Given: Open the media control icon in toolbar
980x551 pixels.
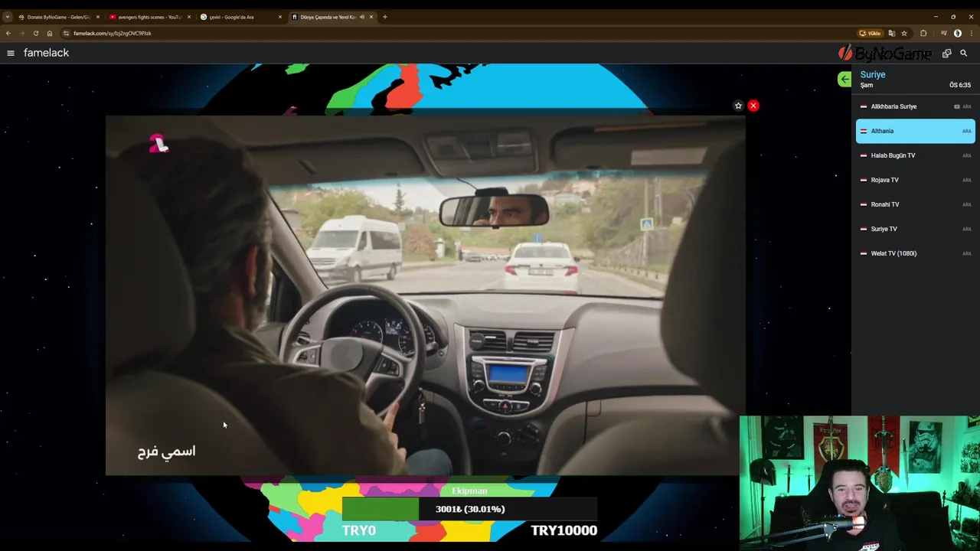Looking at the screenshot, I should click(944, 33).
